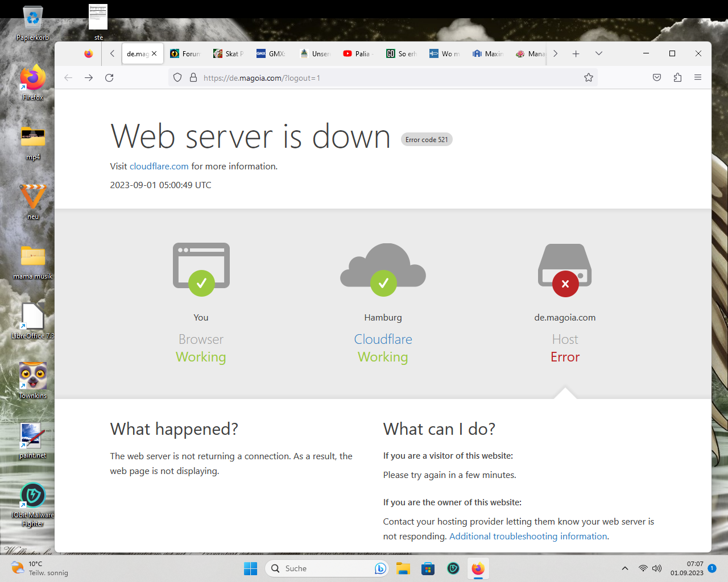
Task: Click the 'What can I do?' heading
Action: point(439,429)
